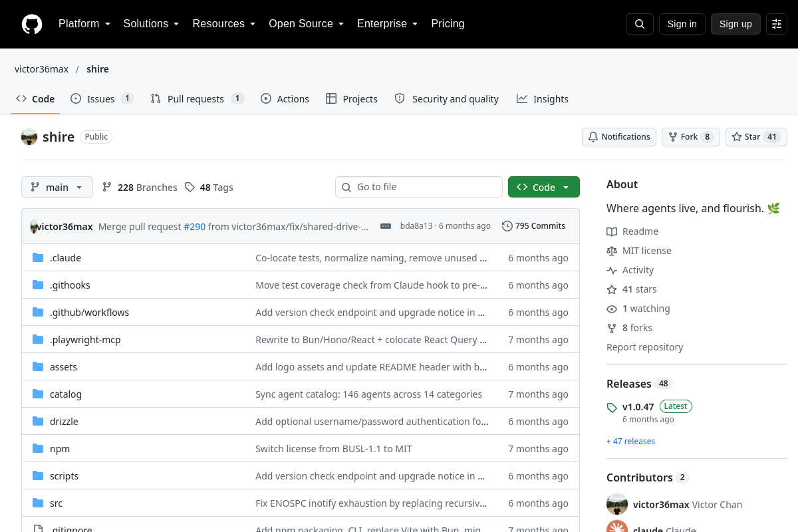Viewport: 798px width, 532px height.
Task: Switch to the Issues tab
Action: coord(102,98)
